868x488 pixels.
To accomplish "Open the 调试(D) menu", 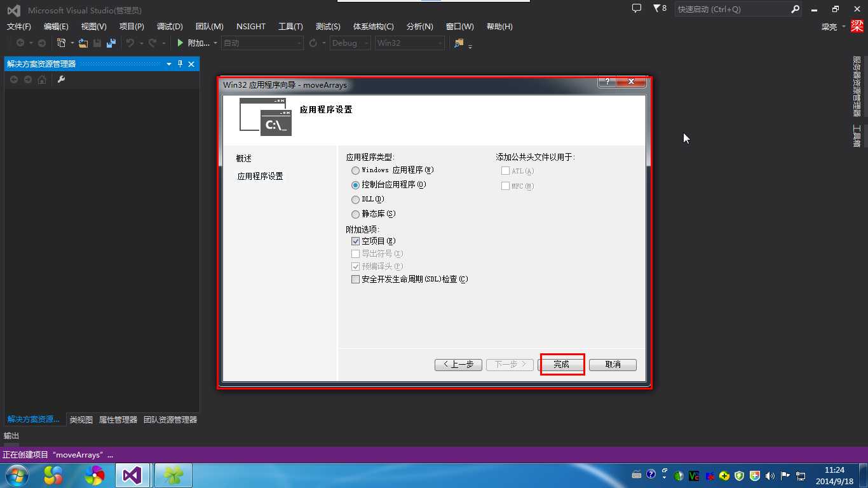I will tap(170, 27).
